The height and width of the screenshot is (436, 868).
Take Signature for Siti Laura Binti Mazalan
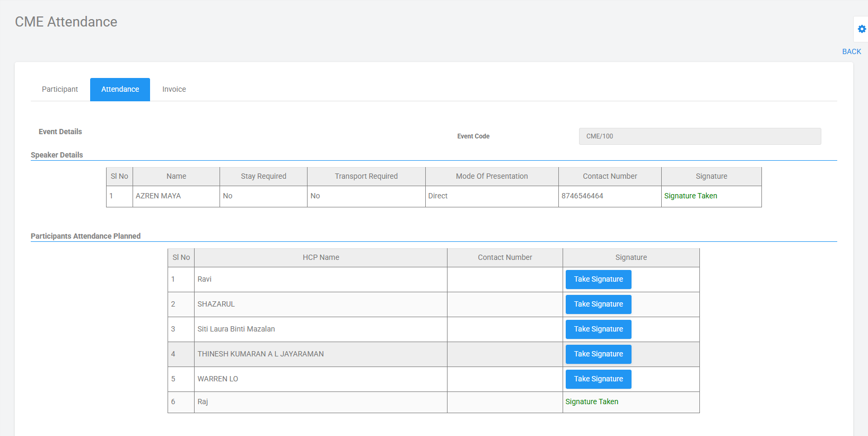coord(598,329)
